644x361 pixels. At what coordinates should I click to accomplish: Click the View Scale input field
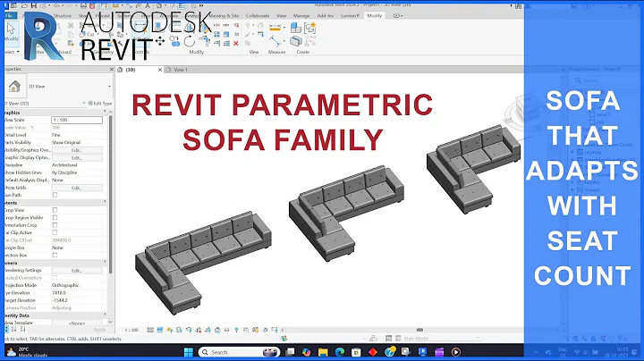point(77,120)
